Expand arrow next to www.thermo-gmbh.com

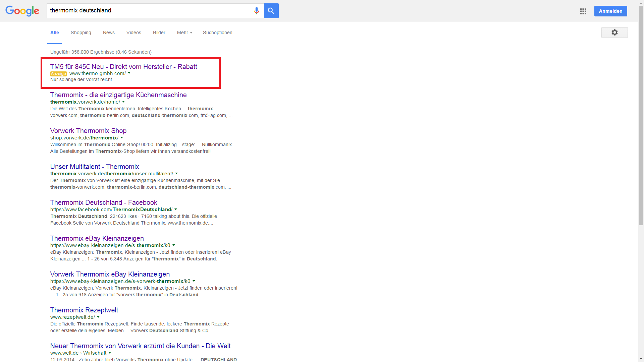129,73
